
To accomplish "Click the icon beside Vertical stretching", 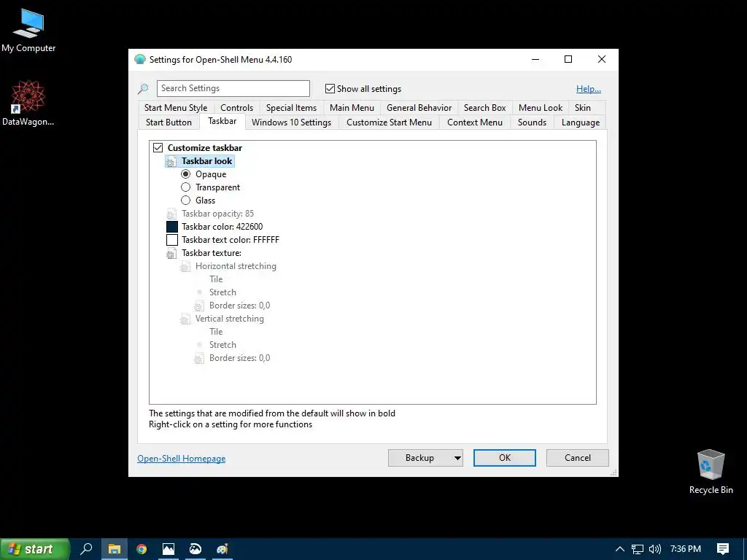I will click(x=185, y=319).
